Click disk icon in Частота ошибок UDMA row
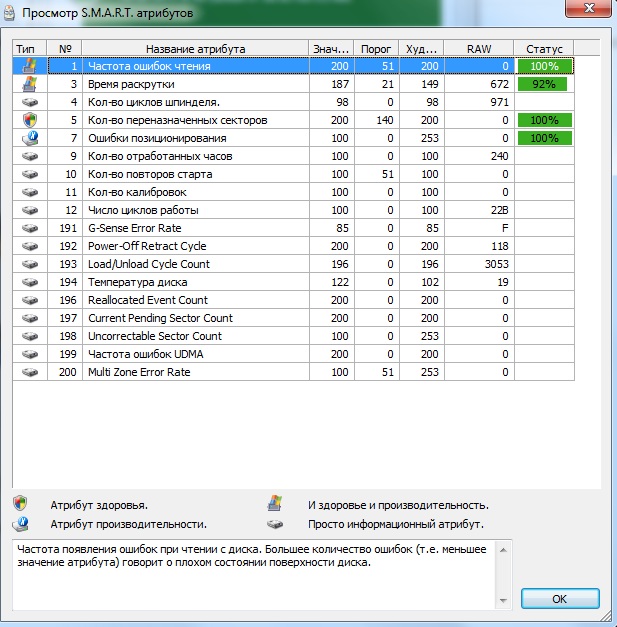The width and height of the screenshot is (617, 627). coord(30,354)
